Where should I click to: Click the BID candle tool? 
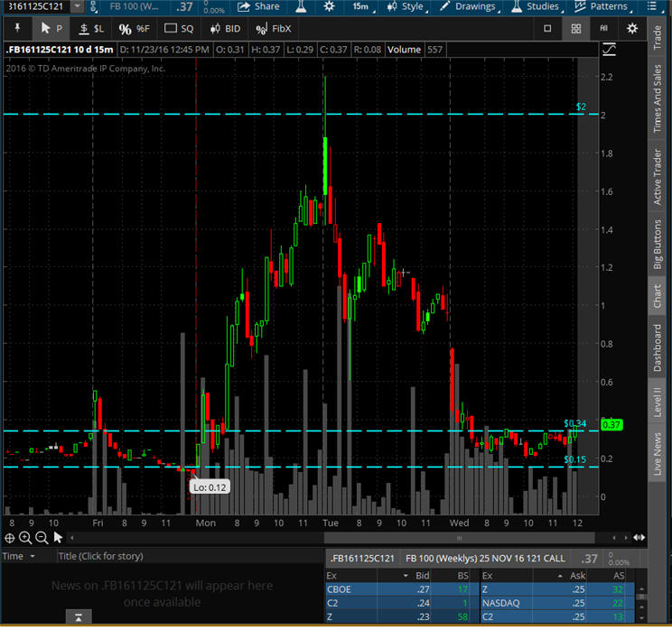[x=224, y=29]
